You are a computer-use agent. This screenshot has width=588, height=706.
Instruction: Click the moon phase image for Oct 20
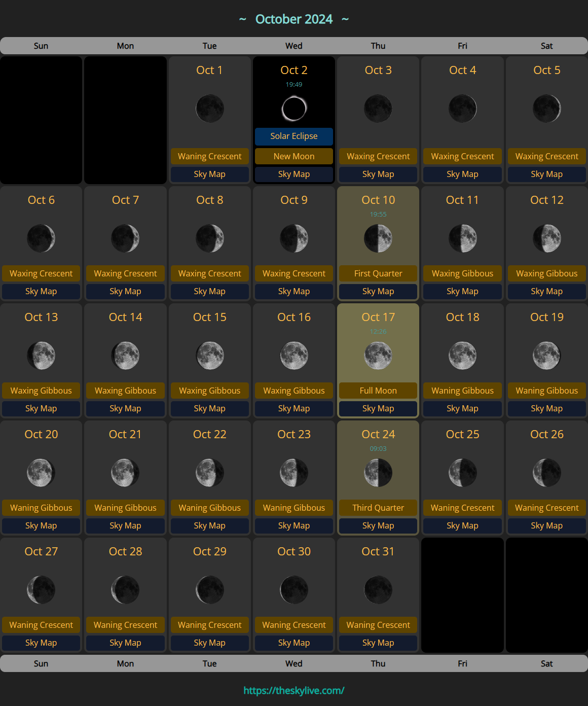click(41, 473)
